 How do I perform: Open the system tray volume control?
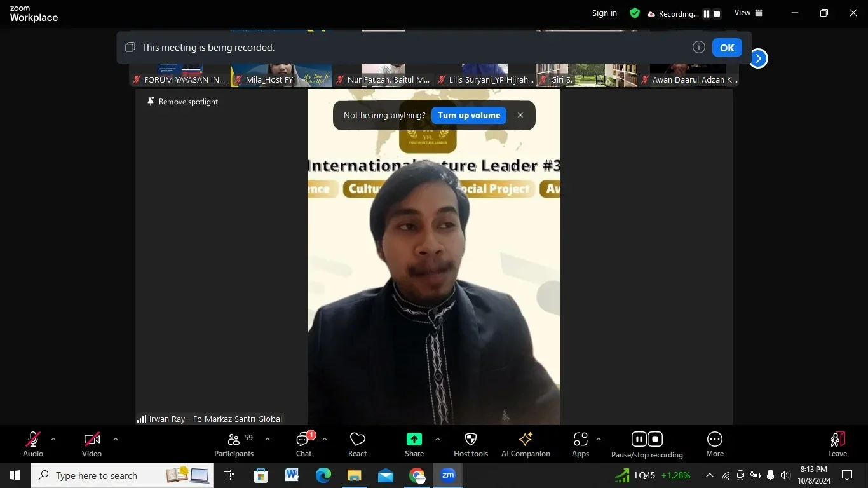coord(784,475)
